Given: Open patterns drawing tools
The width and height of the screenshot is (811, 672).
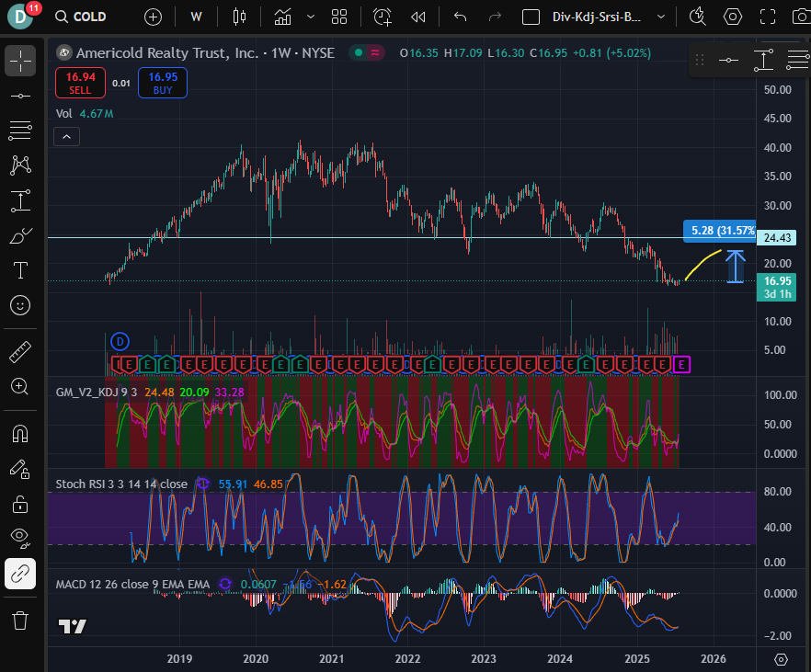Looking at the screenshot, I should click(x=20, y=165).
